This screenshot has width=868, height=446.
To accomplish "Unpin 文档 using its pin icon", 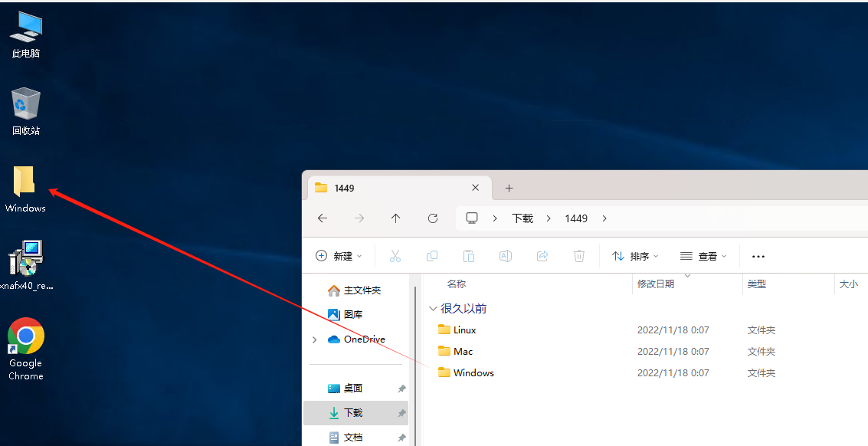I will pos(402,438).
